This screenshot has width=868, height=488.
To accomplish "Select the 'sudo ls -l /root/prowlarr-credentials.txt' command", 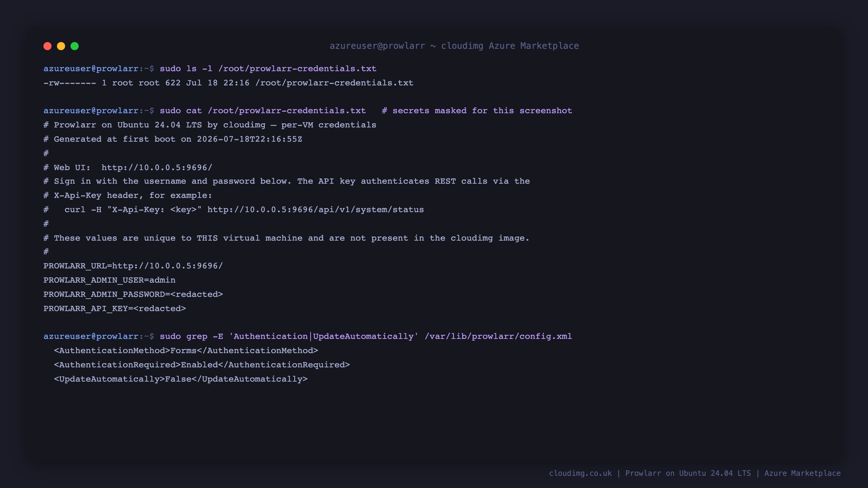I will click(x=268, y=68).
